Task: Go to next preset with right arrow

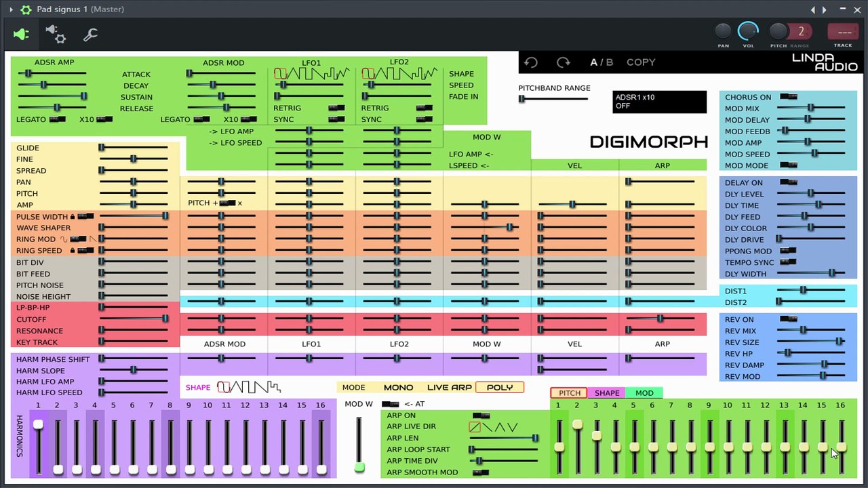Action: (x=825, y=9)
